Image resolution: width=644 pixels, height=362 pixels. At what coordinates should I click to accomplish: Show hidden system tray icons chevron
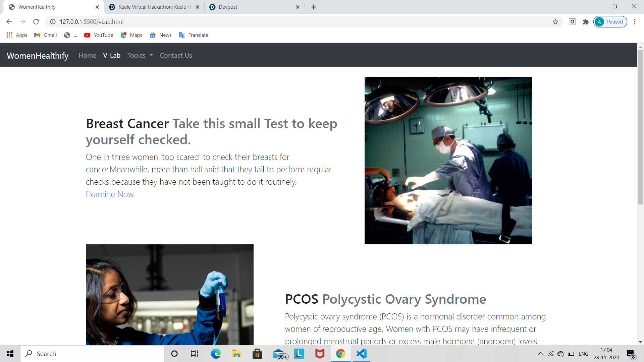540,354
